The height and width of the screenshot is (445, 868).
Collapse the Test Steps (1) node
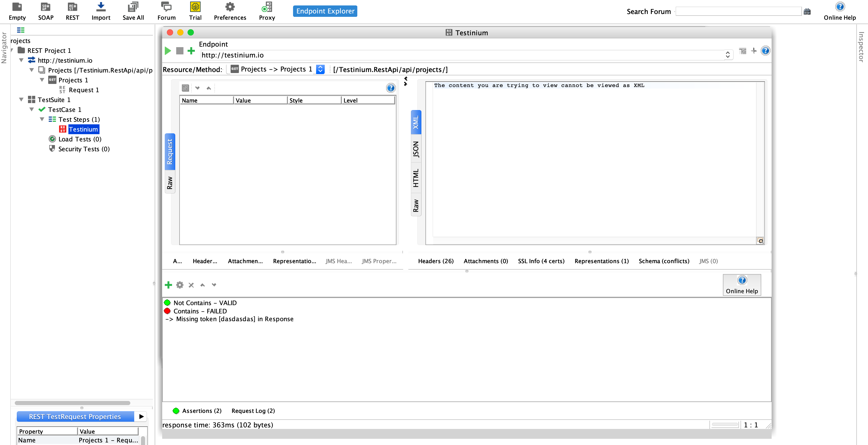click(42, 119)
